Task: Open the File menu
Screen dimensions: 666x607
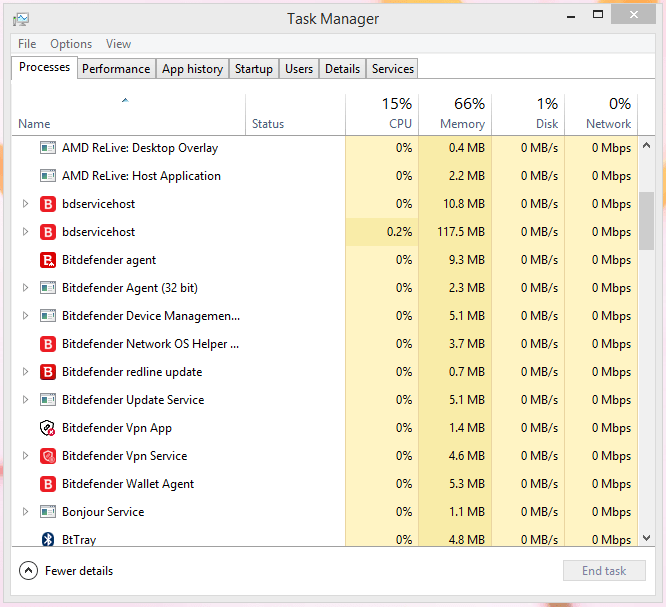Action: (27, 44)
